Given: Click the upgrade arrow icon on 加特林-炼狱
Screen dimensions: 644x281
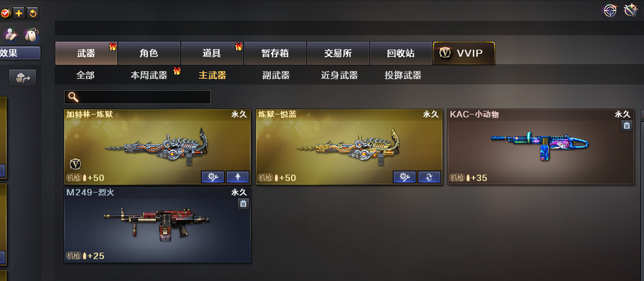Looking at the screenshot, I should click(x=237, y=177).
